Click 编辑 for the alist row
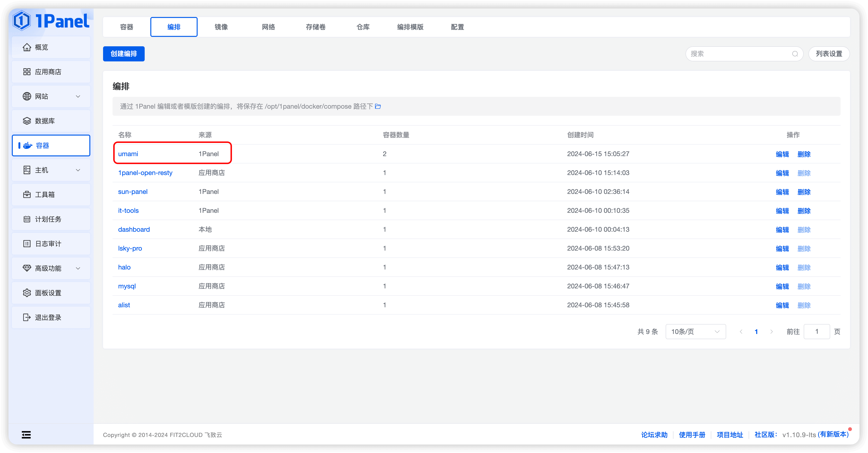Image resolution: width=868 pixels, height=453 pixels. 782,305
